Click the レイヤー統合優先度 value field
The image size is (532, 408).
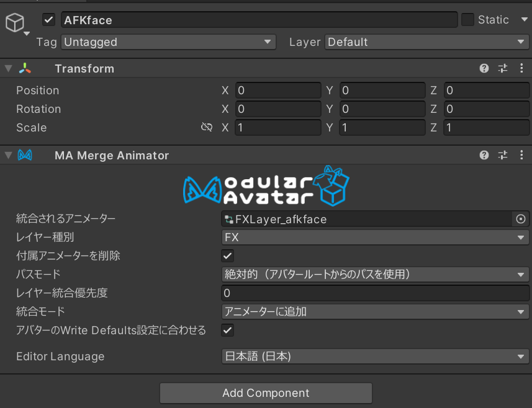point(375,293)
